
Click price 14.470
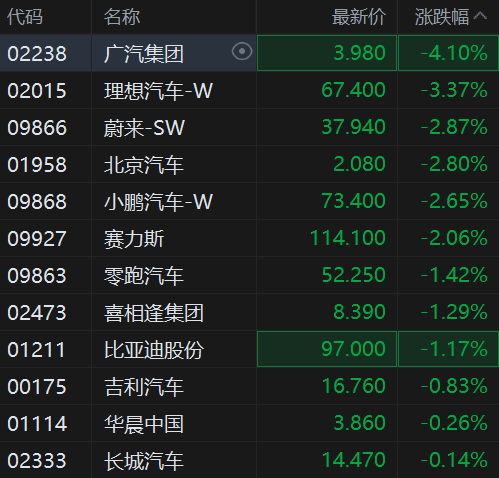pyautogui.click(x=354, y=460)
